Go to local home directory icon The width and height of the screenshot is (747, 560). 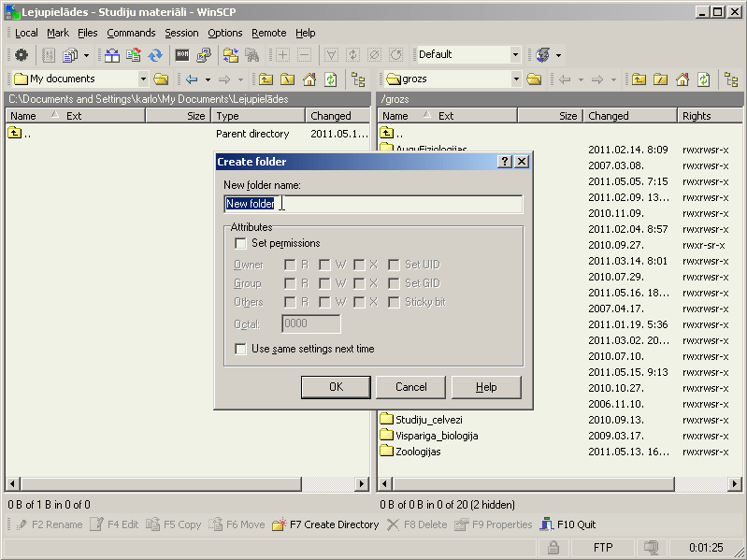tap(309, 79)
